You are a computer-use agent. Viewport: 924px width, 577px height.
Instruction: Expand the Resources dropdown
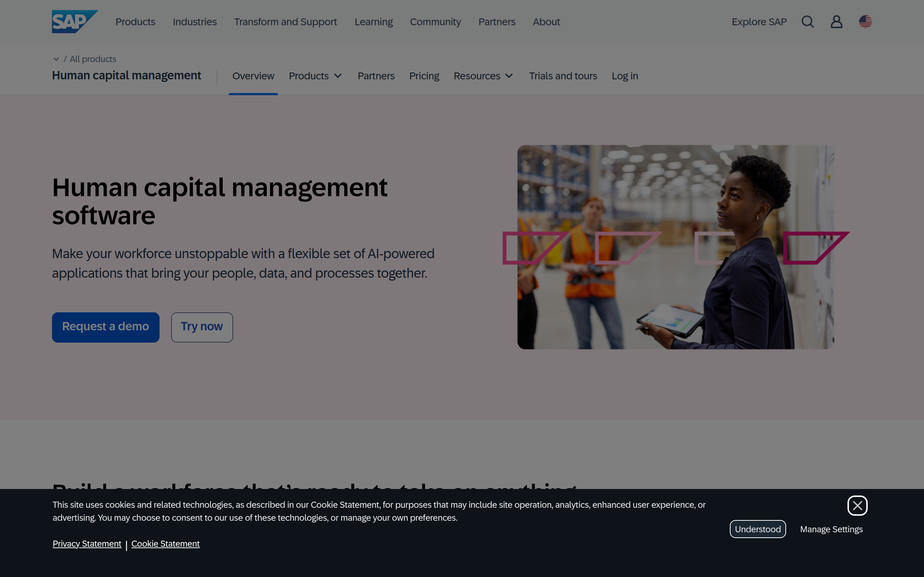point(483,76)
